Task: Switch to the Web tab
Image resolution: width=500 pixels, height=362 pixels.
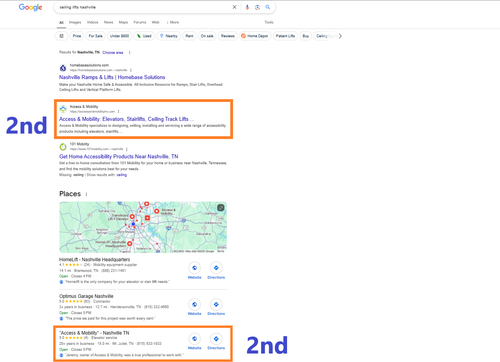Action: click(155, 22)
